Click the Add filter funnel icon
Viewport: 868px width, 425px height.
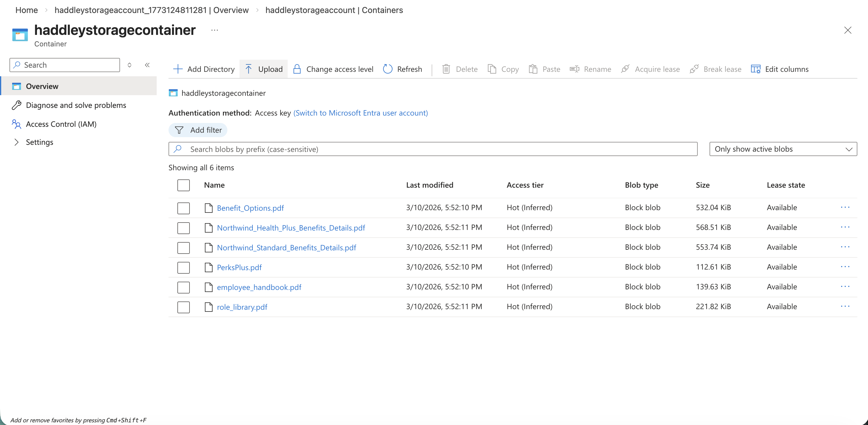point(179,130)
